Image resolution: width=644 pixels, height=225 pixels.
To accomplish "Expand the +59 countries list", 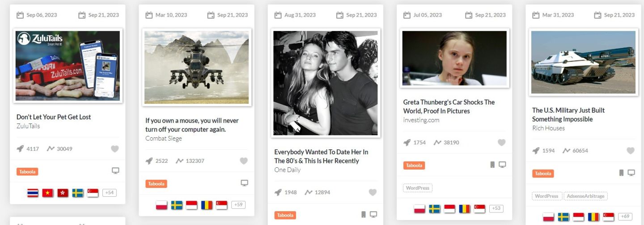I will pyautogui.click(x=238, y=205).
